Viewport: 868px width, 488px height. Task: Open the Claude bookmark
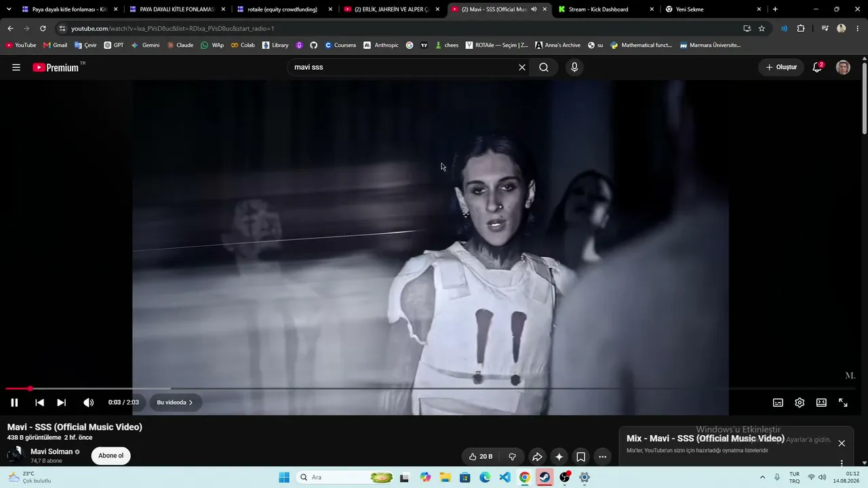pos(180,45)
